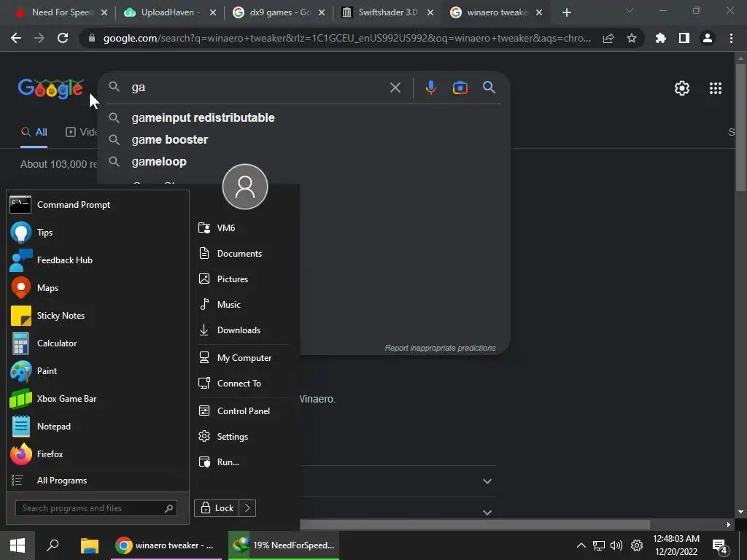747x560 pixels.
Task: Open Chrome extensions puzzle icon
Action: (660, 38)
